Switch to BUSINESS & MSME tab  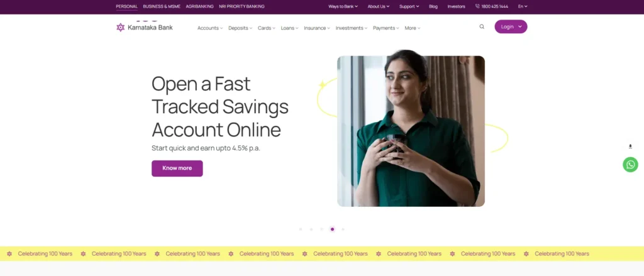click(x=162, y=6)
